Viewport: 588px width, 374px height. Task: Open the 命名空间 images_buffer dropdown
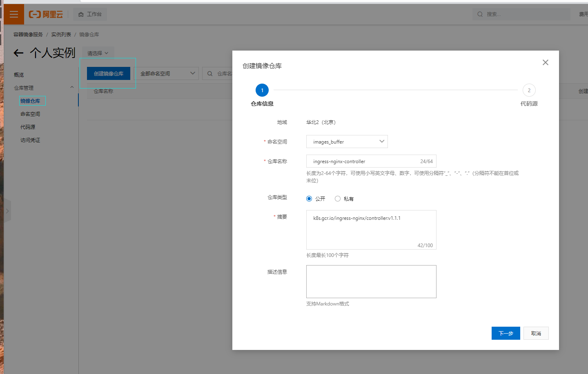(347, 142)
